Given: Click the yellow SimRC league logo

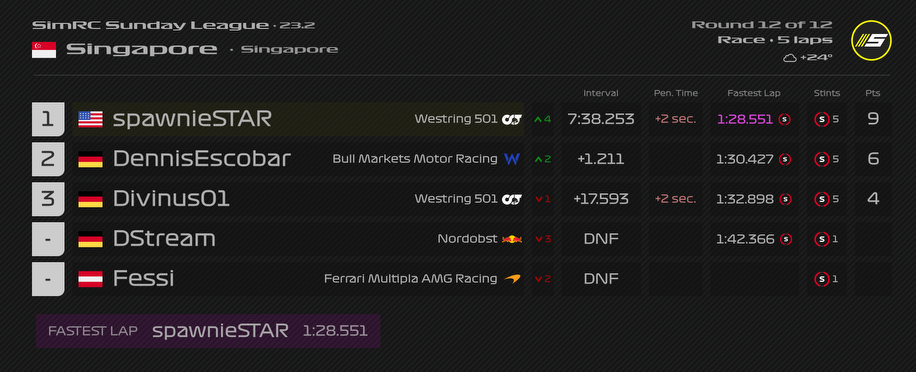Looking at the screenshot, I should coord(871,40).
